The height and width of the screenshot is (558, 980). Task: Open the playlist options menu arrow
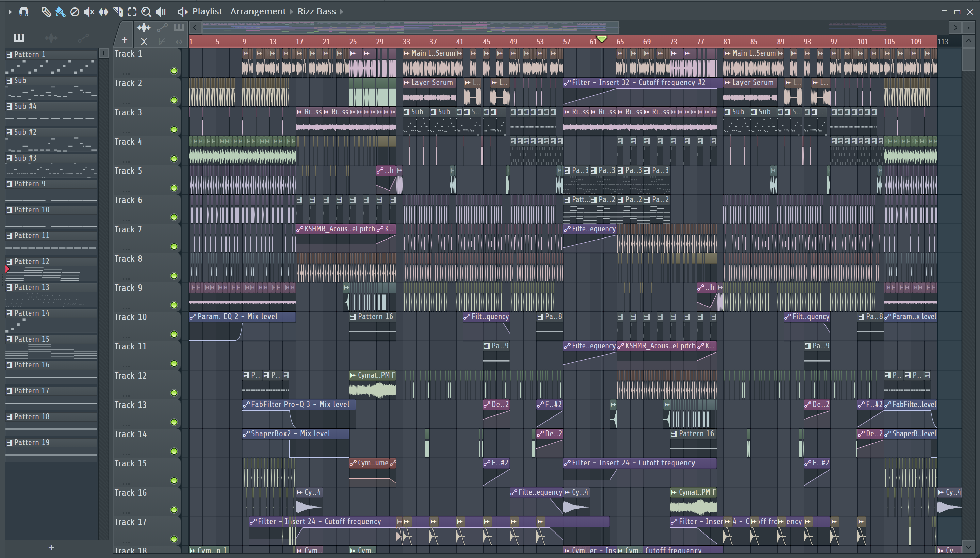point(10,12)
